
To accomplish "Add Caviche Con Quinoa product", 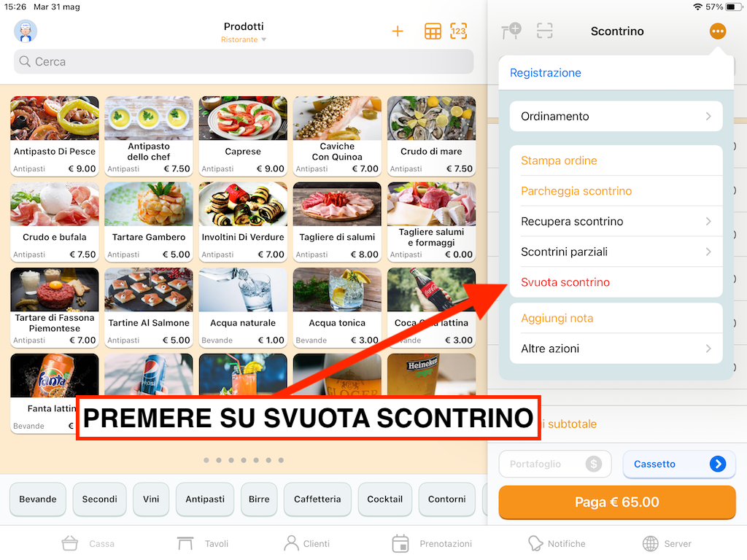I will (x=337, y=136).
